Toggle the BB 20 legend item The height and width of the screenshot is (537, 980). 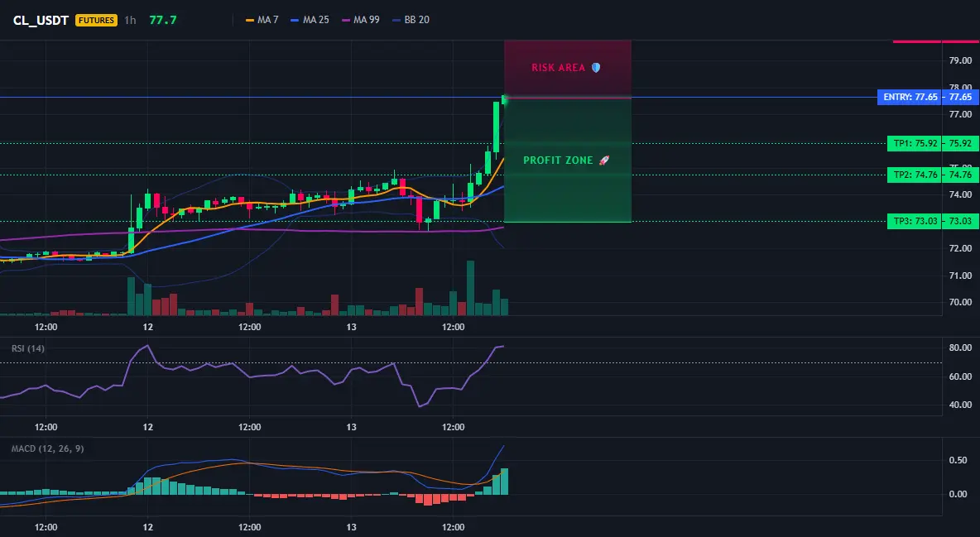click(x=411, y=20)
